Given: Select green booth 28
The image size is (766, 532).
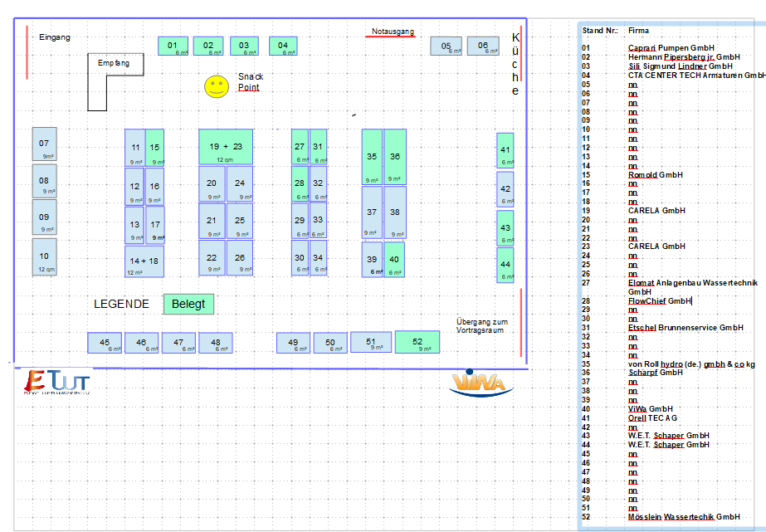Looking at the screenshot, I should coord(300,183).
